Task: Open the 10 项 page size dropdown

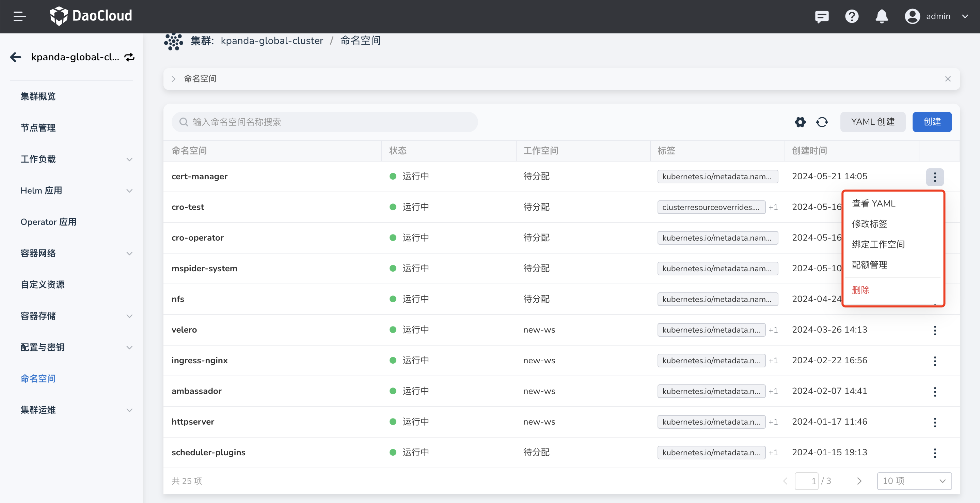Action: (914, 481)
